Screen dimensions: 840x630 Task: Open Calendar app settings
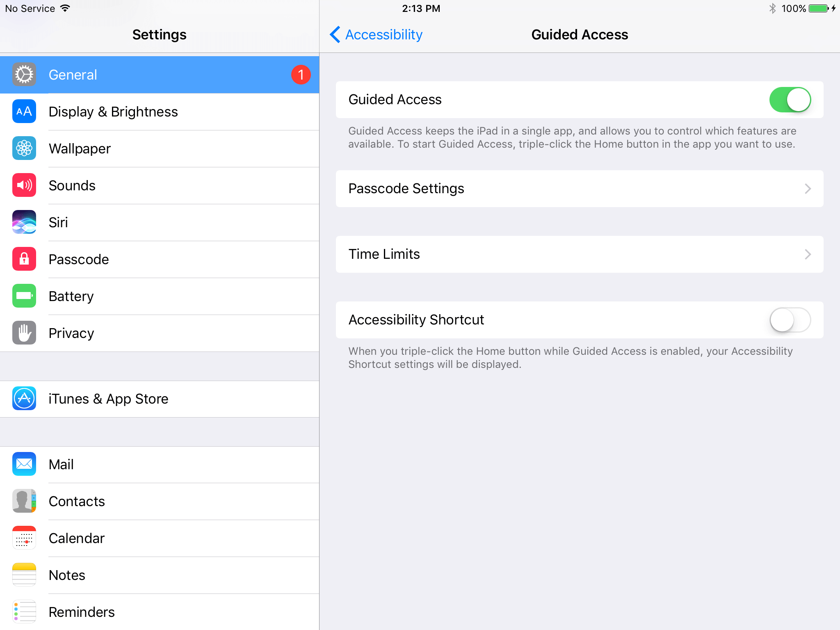coord(78,538)
